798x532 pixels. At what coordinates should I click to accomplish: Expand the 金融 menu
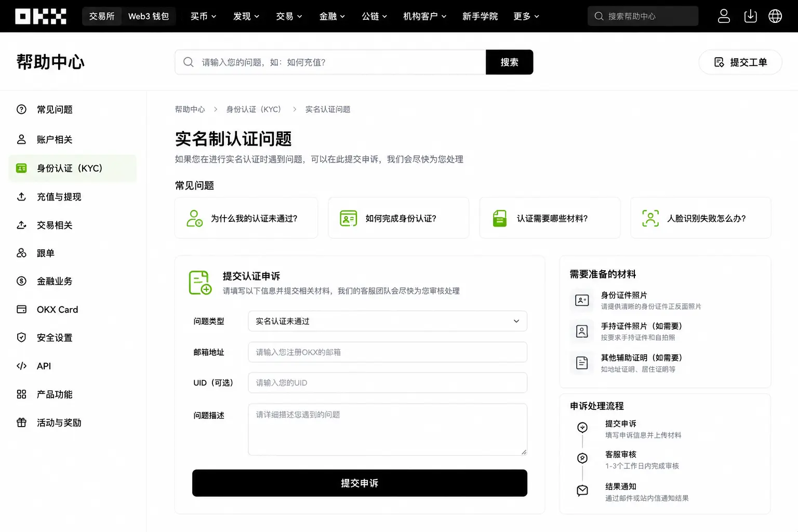[x=332, y=16]
